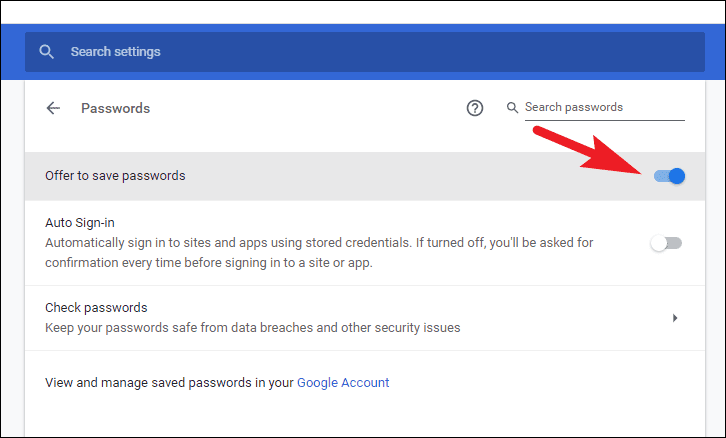
Task: Click the Offer to save passwords label
Action: pos(115,176)
